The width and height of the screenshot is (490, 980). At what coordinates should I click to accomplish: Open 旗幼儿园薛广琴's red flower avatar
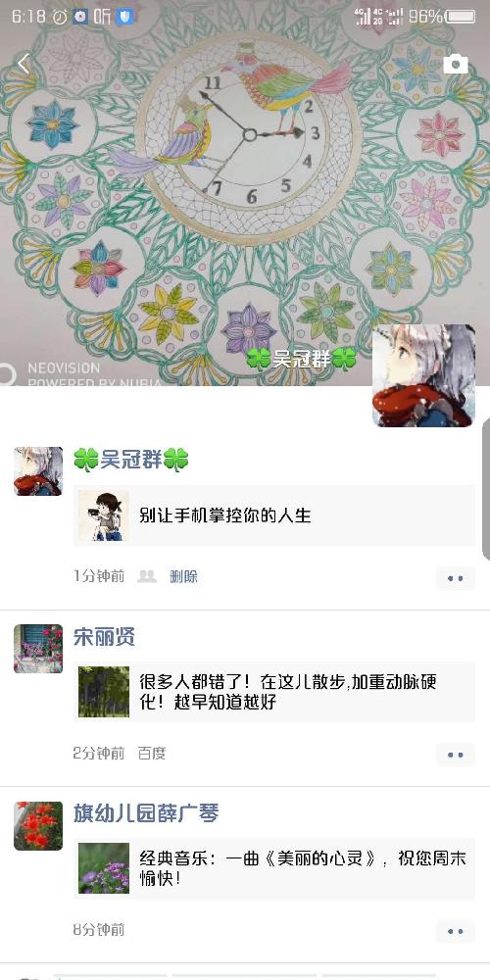38,825
